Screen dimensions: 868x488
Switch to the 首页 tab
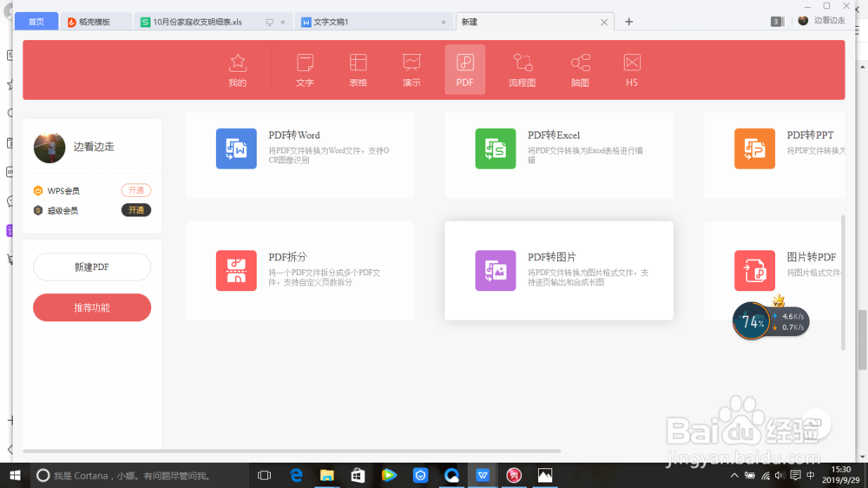pyautogui.click(x=36, y=22)
